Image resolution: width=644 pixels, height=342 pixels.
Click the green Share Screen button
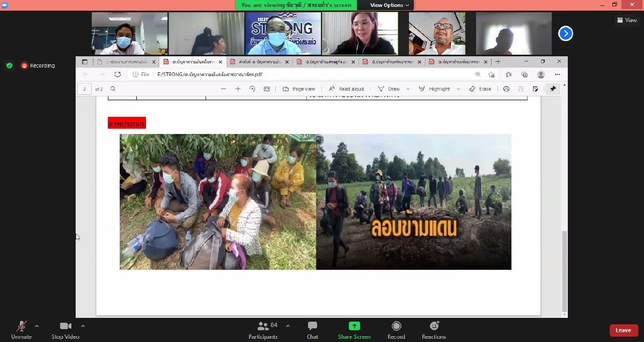[354, 330]
